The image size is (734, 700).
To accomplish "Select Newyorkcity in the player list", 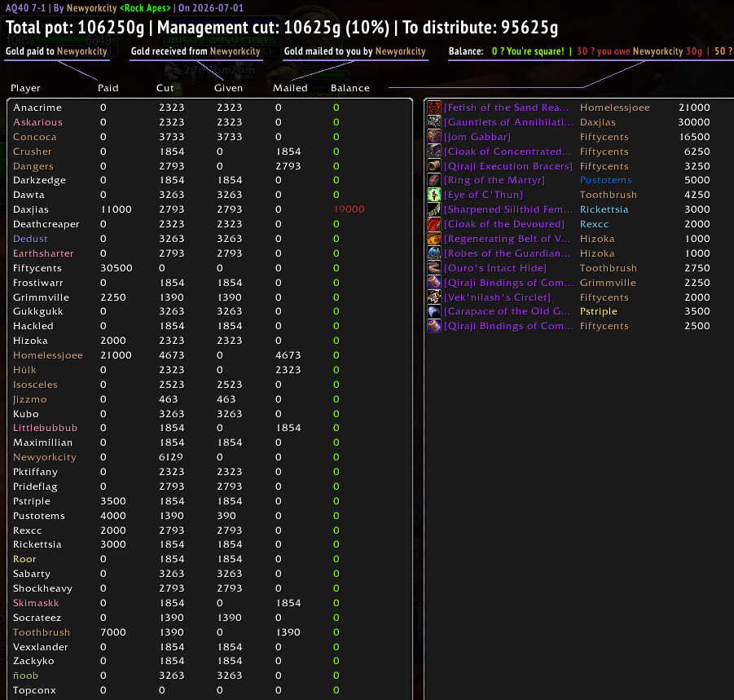I will click(45, 457).
